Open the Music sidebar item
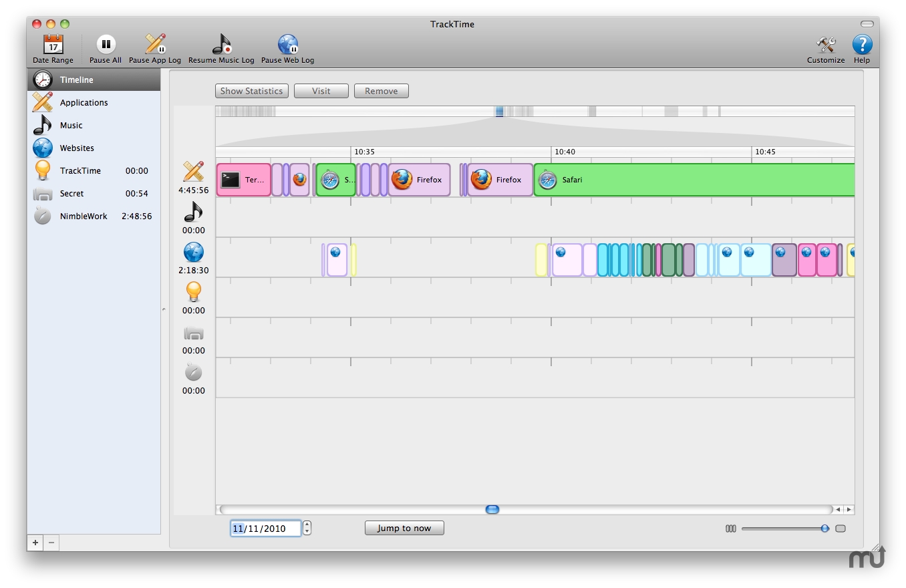 click(71, 125)
